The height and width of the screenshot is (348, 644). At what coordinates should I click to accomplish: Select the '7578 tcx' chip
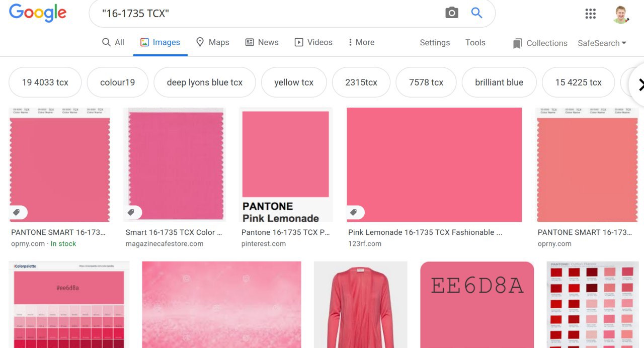point(426,82)
